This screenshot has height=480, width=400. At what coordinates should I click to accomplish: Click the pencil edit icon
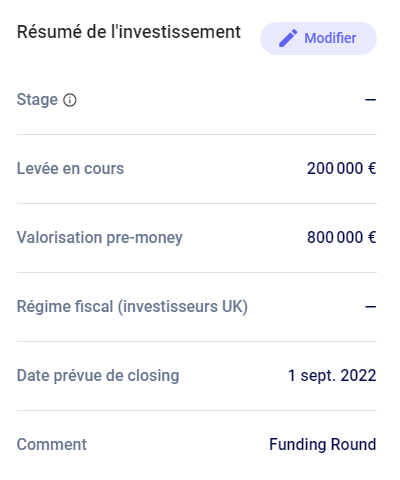(288, 38)
